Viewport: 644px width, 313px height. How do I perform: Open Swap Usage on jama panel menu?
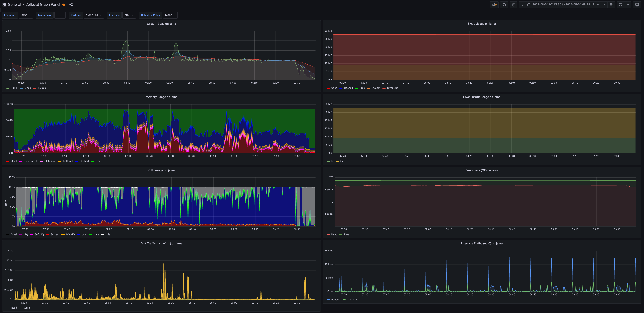[481, 24]
